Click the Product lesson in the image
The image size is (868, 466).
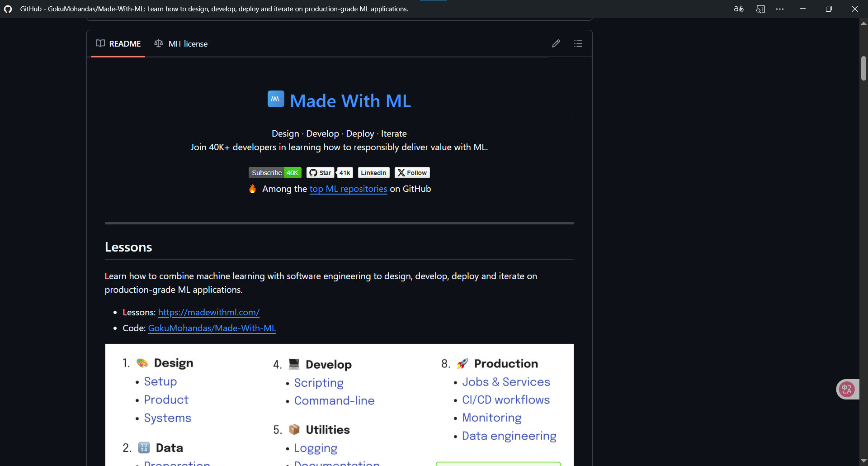click(166, 400)
